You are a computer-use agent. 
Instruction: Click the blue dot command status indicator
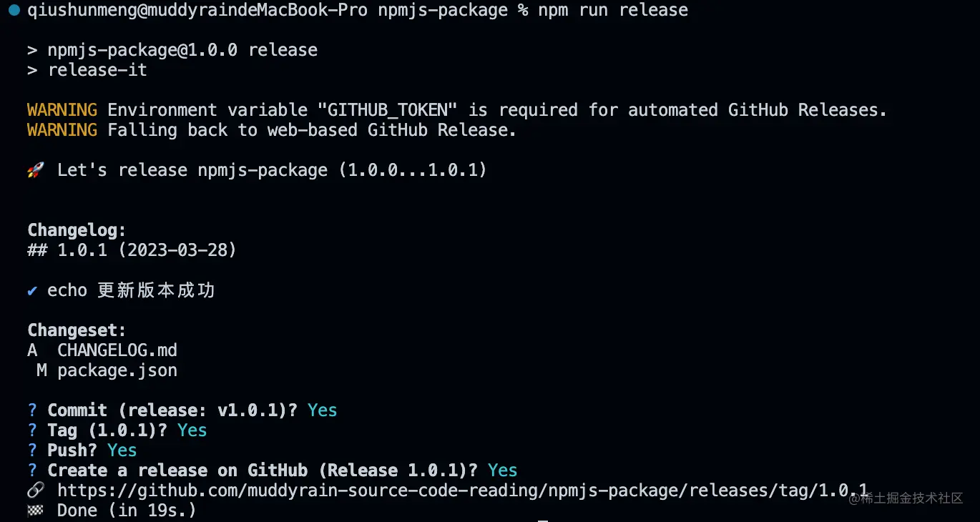[x=14, y=11]
